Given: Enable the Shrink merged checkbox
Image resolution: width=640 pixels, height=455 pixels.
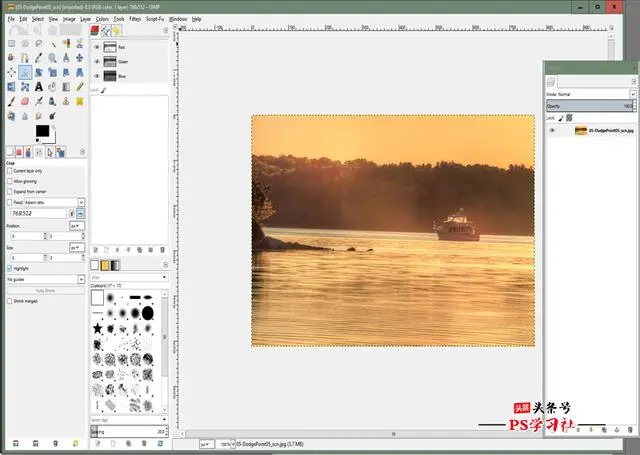Looking at the screenshot, I should pos(10,301).
